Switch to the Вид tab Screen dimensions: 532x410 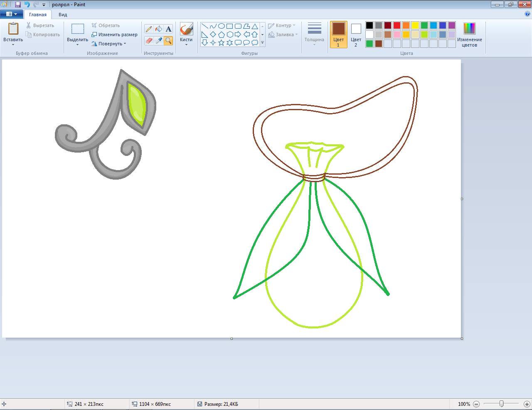pyautogui.click(x=63, y=15)
